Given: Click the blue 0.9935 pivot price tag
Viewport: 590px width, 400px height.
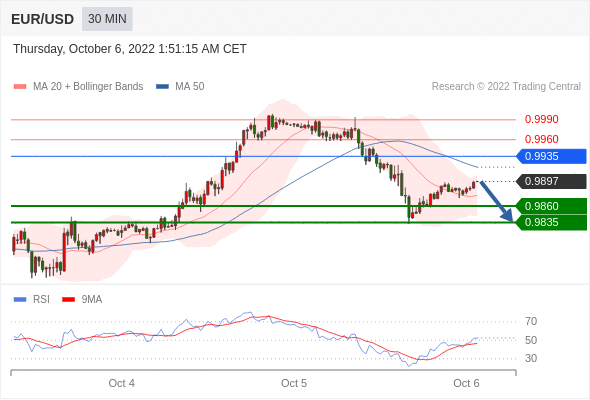Looking at the screenshot, I should click(x=551, y=156).
